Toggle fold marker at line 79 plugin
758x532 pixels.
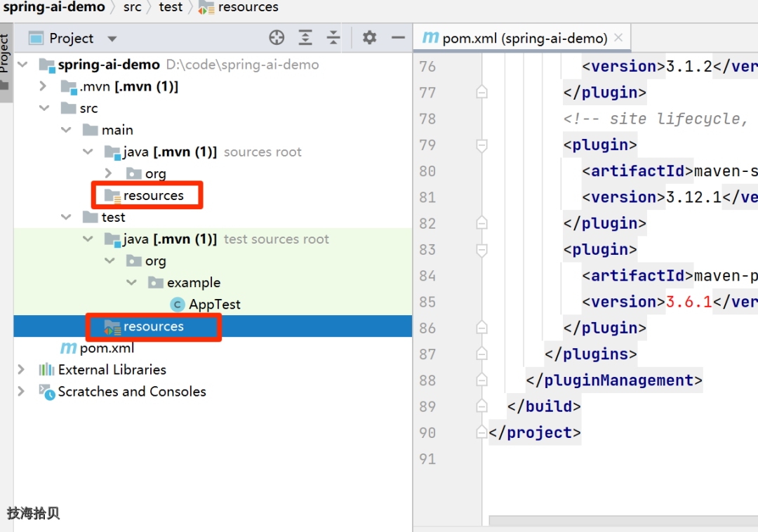(x=481, y=145)
